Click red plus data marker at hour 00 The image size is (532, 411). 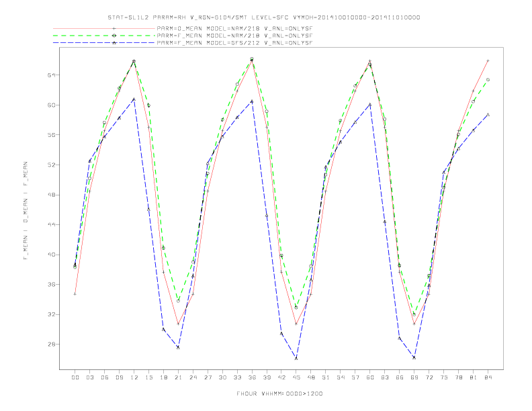(x=75, y=294)
